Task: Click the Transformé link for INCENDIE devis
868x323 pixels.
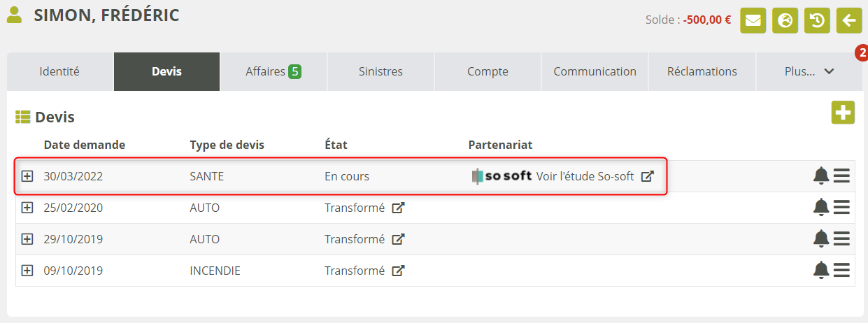Action: pos(355,271)
